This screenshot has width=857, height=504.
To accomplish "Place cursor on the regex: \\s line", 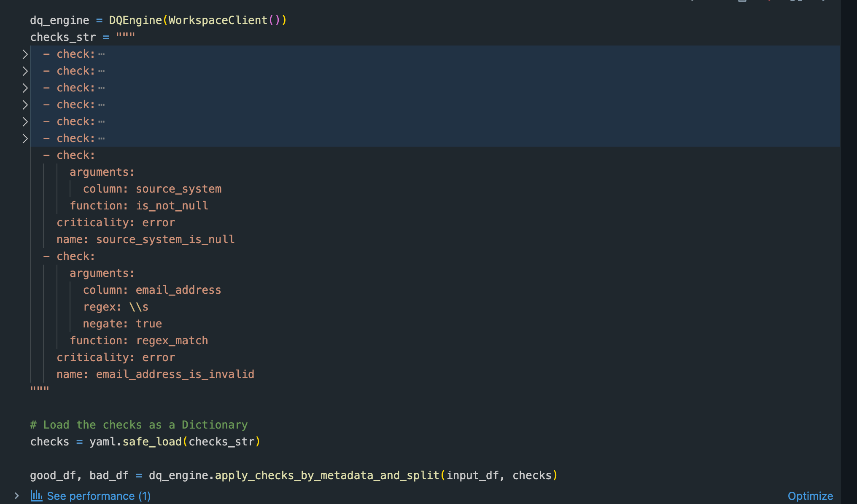I will coord(116,307).
